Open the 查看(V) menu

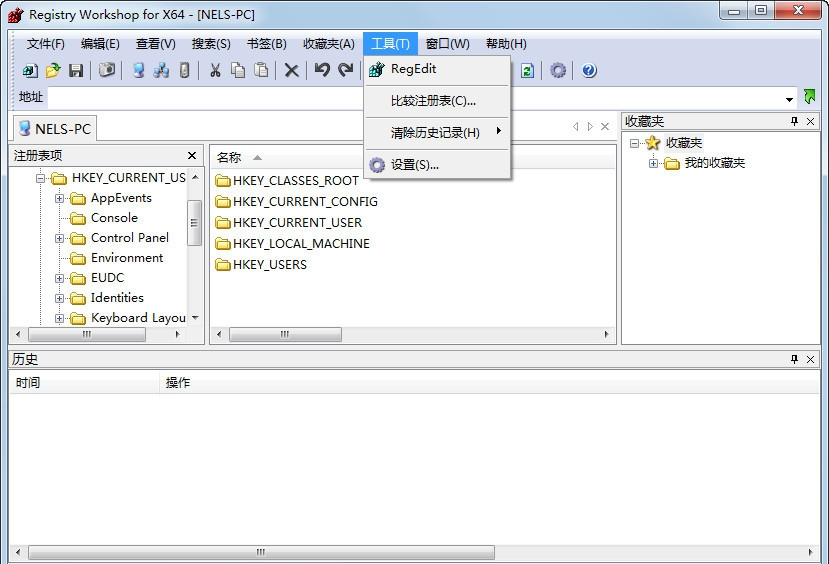(x=155, y=44)
